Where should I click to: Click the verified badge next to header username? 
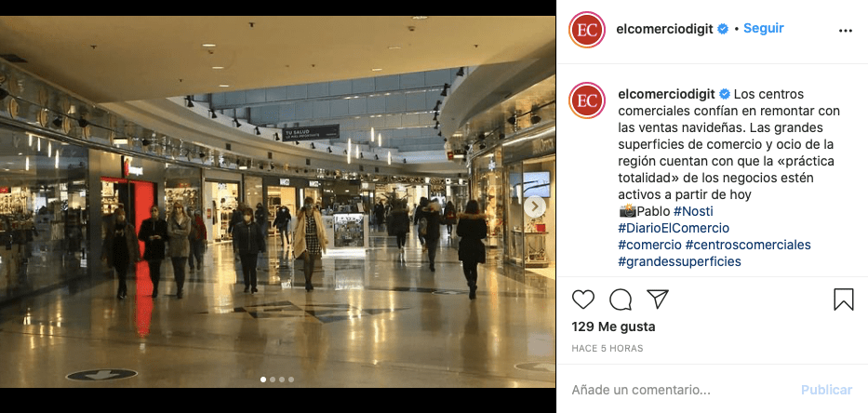[x=723, y=29]
